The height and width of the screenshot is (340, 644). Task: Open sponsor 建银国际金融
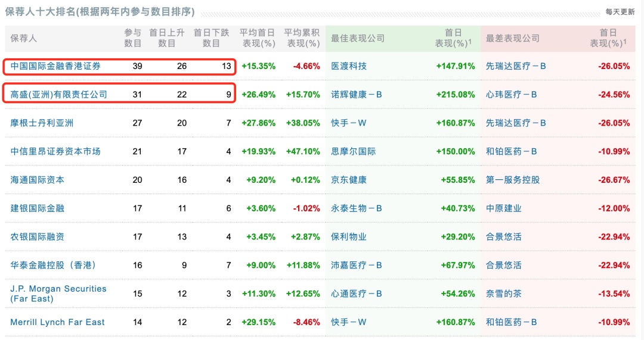pos(38,208)
